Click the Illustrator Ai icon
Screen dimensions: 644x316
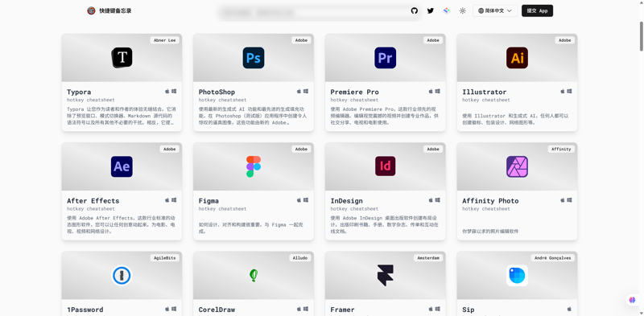pyautogui.click(x=517, y=57)
